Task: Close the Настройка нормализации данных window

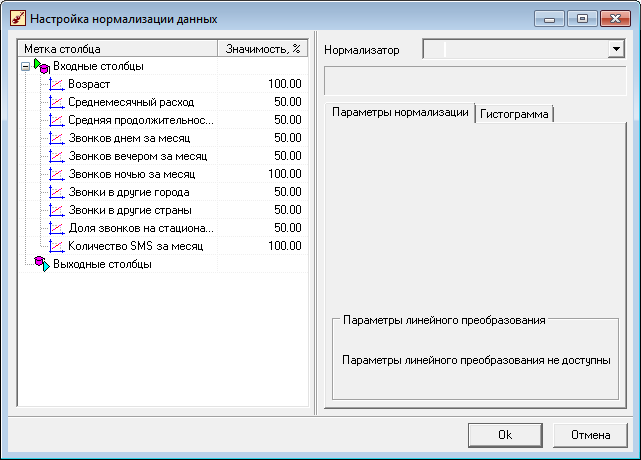Action: pos(615,19)
